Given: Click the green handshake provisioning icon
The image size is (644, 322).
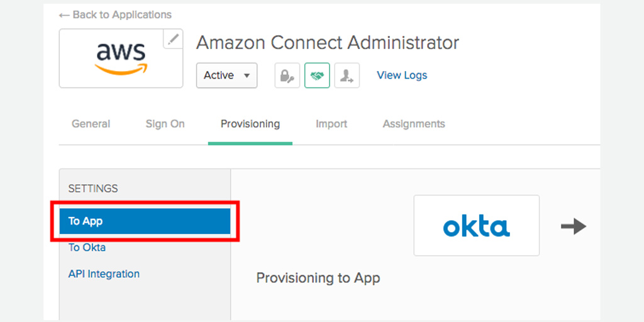Looking at the screenshot, I should pyautogui.click(x=317, y=75).
